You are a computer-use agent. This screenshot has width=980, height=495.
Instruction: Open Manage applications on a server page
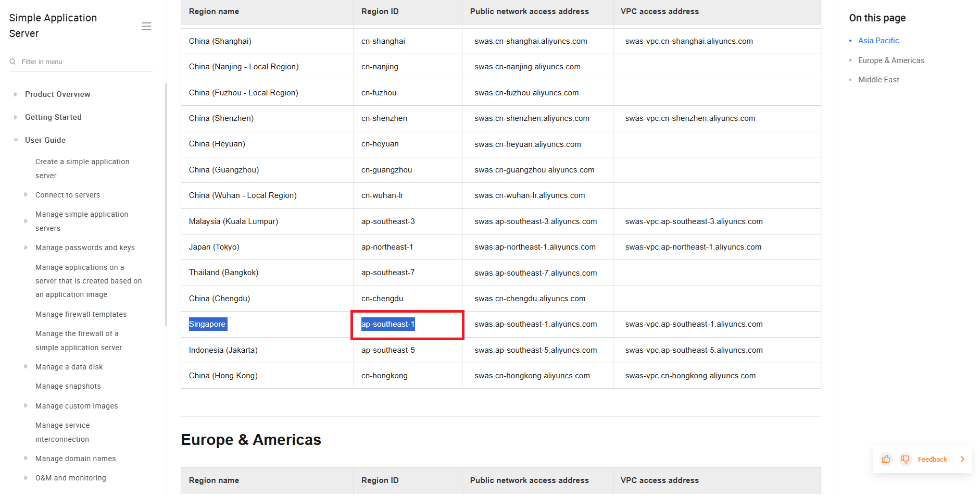tap(89, 281)
